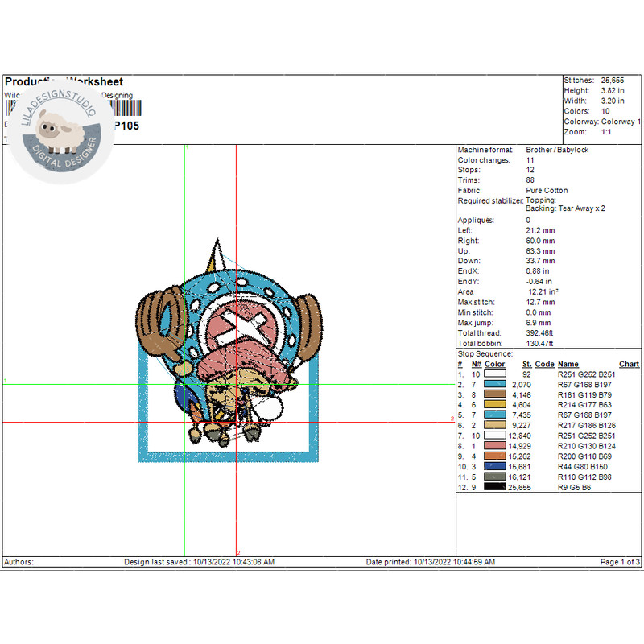Image resolution: width=644 pixels, height=644 pixels.
Task: Click the 'Code' column header
Action: [x=544, y=365]
